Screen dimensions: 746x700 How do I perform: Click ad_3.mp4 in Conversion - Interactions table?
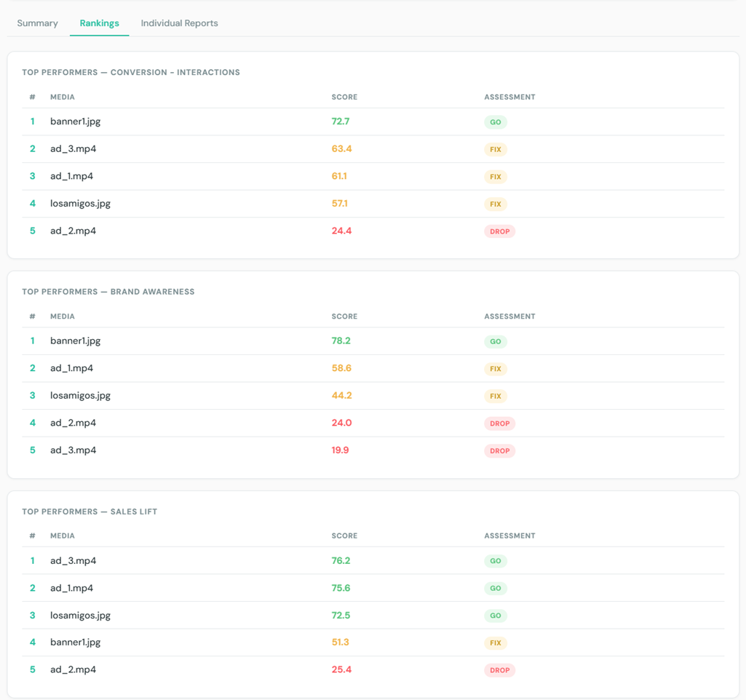click(x=74, y=149)
